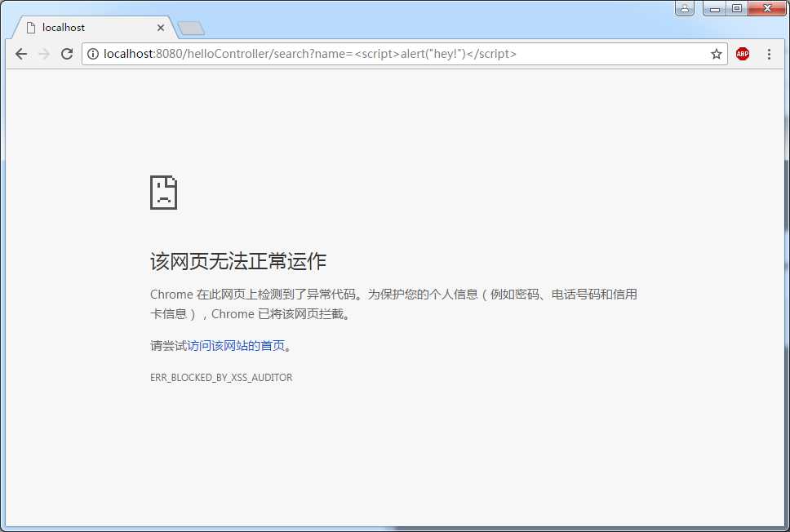Close the localhost tab
The image size is (790, 532).
tap(161, 28)
